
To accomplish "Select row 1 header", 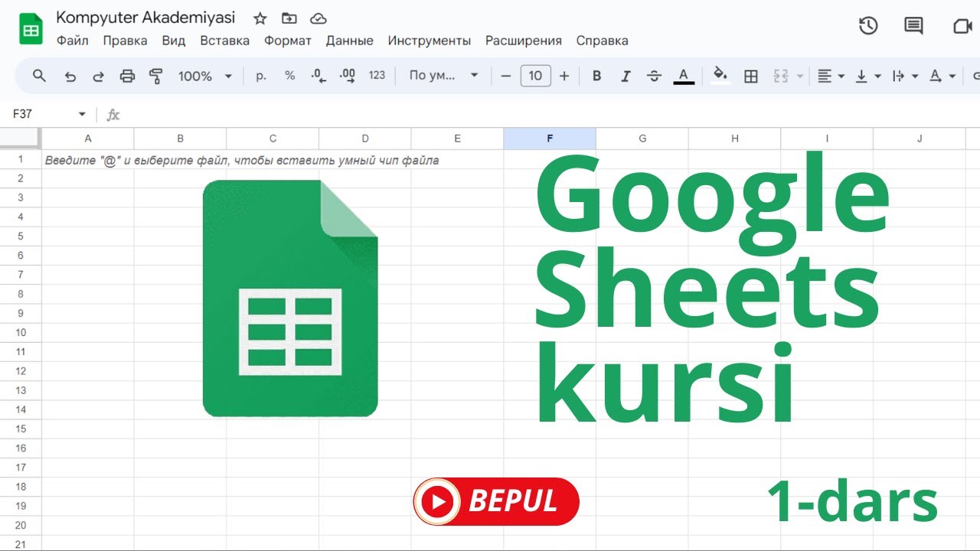I will 21,159.
